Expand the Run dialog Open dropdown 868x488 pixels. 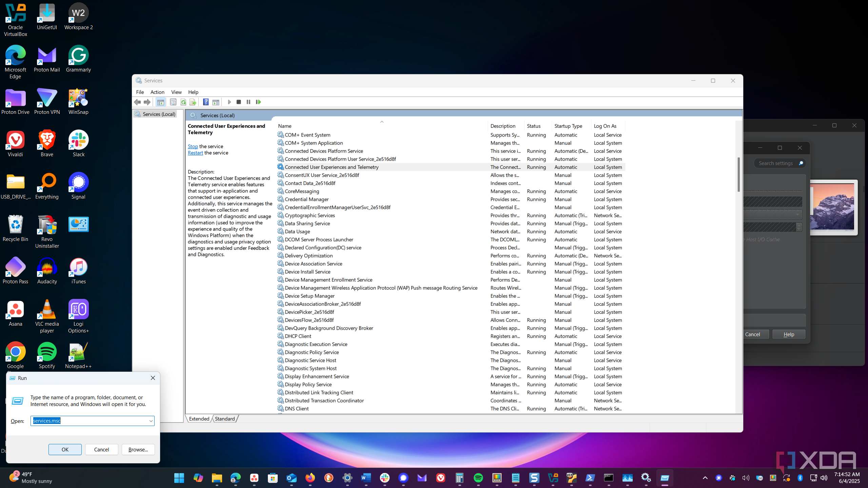pyautogui.click(x=151, y=421)
